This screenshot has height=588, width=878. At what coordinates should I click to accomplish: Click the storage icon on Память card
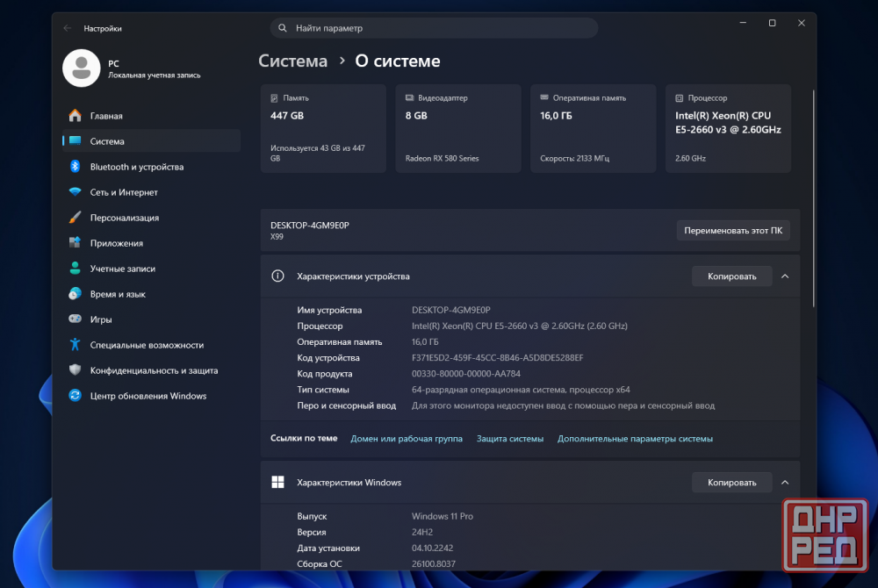[x=274, y=98]
